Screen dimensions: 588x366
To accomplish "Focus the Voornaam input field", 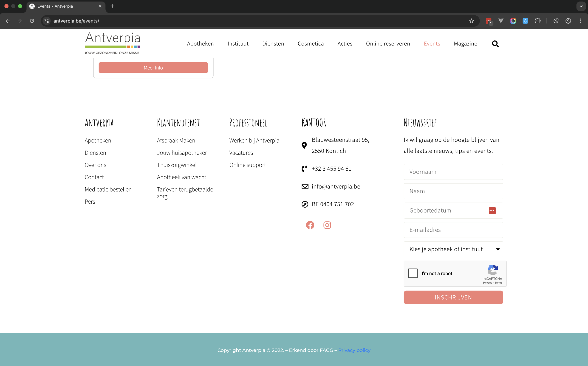I will 453,172.
